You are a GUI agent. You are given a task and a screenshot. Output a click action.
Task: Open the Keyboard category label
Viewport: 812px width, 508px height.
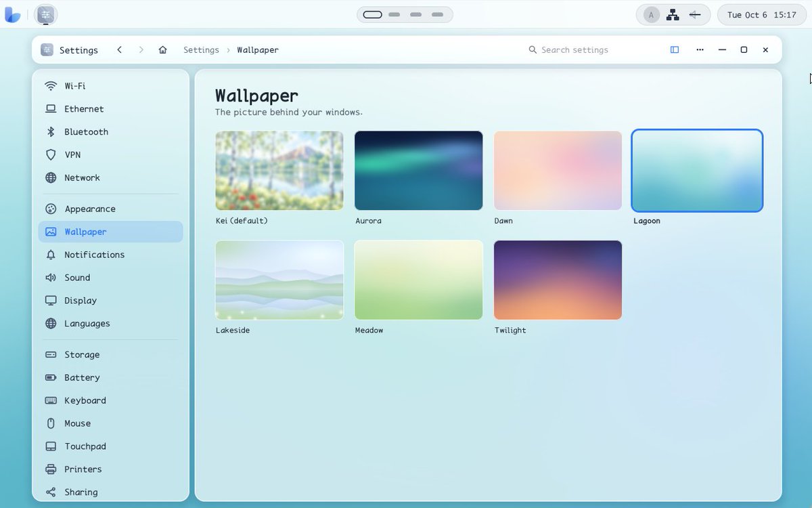point(85,401)
